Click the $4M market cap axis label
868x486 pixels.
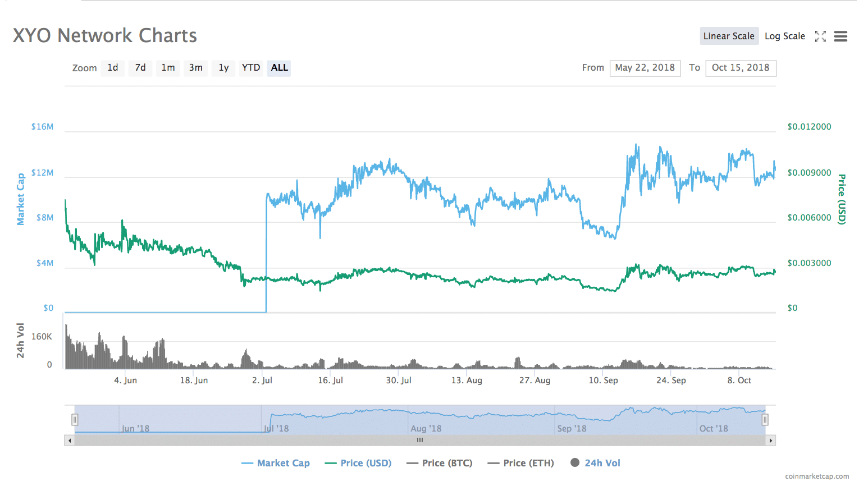[x=45, y=263]
